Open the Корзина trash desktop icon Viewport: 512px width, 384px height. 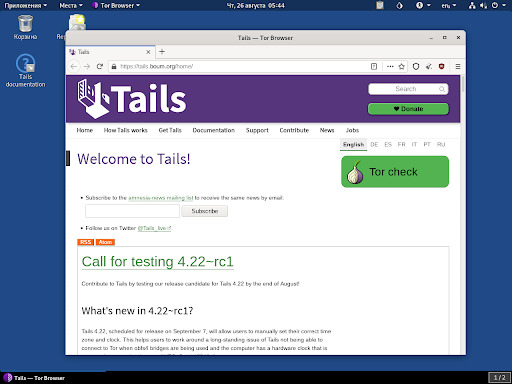pos(25,27)
